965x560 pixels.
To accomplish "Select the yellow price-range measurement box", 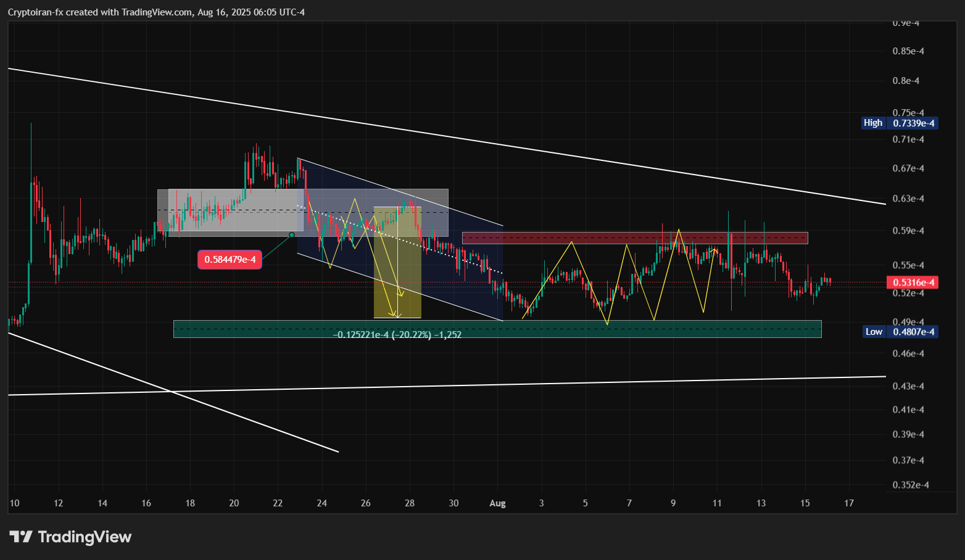I will pyautogui.click(x=397, y=262).
